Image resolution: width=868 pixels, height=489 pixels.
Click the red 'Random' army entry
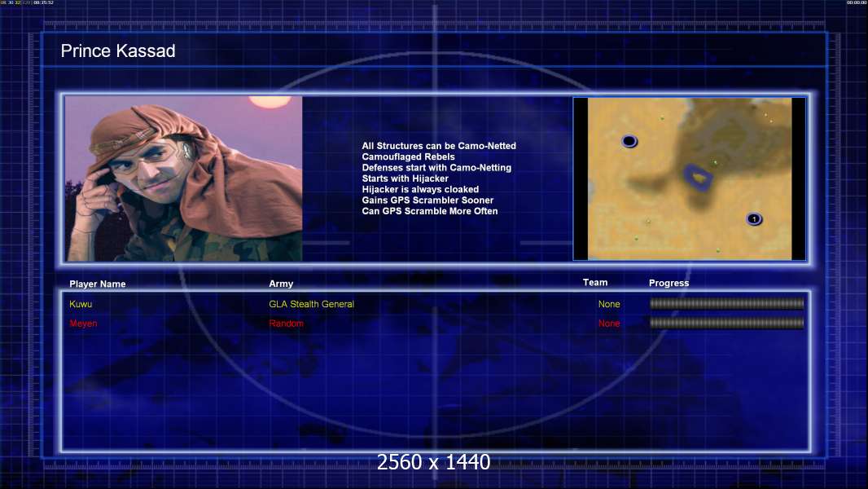tap(286, 324)
